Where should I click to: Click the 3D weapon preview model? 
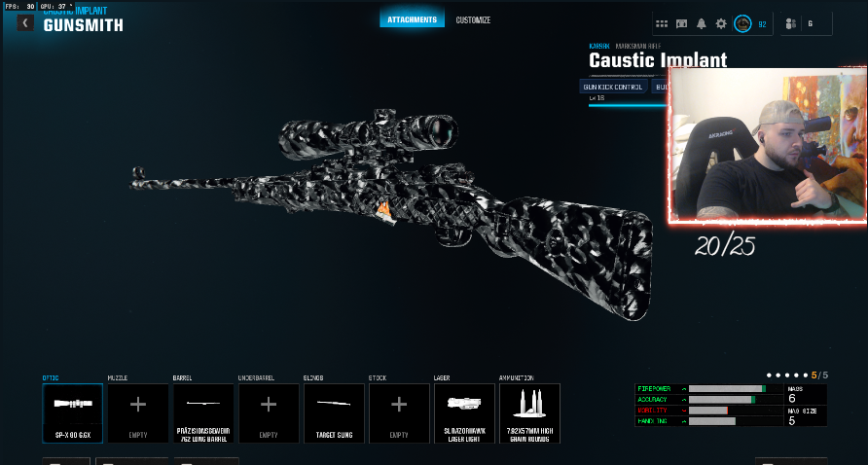391,213
